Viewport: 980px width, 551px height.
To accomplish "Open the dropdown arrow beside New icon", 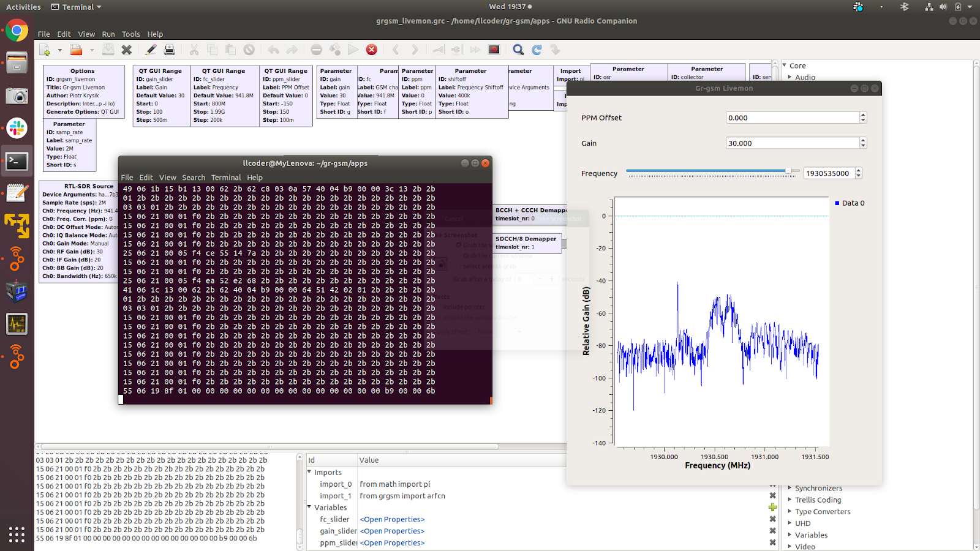I will click(x=59, y=50).
